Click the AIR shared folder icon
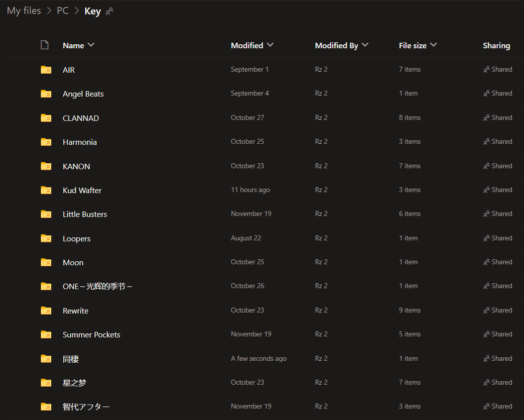This screenshot has width=524, height=420. click(46, 70)
